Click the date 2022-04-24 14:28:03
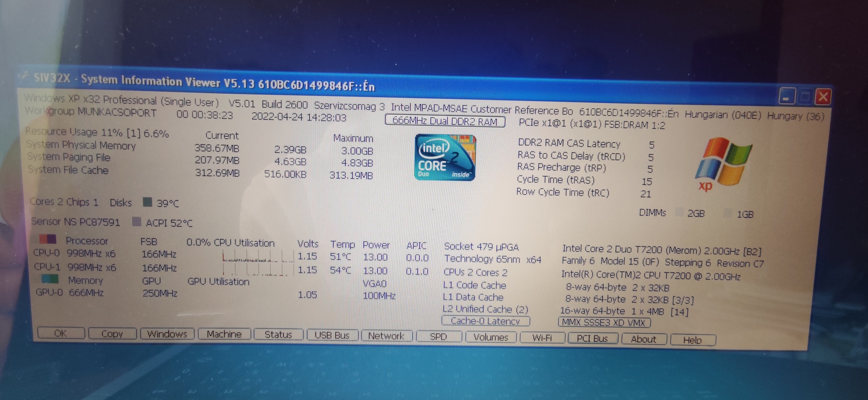This screenshot has height=400, width=868. pos(299,117)
